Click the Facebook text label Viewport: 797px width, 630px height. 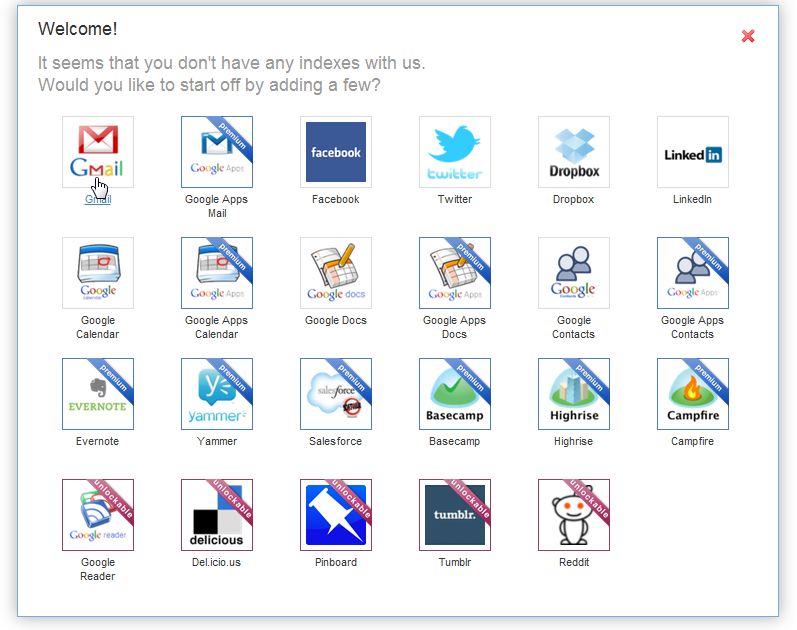[x=335, y=199]
